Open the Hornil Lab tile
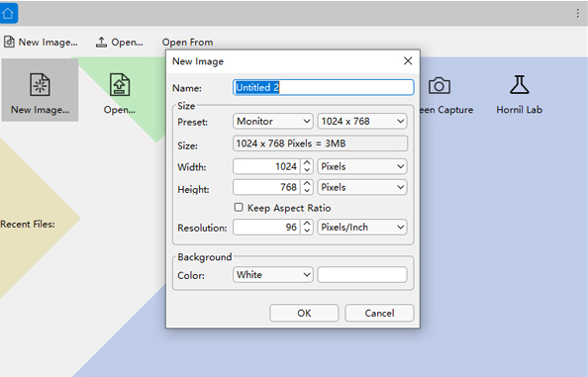 (520, 94)
